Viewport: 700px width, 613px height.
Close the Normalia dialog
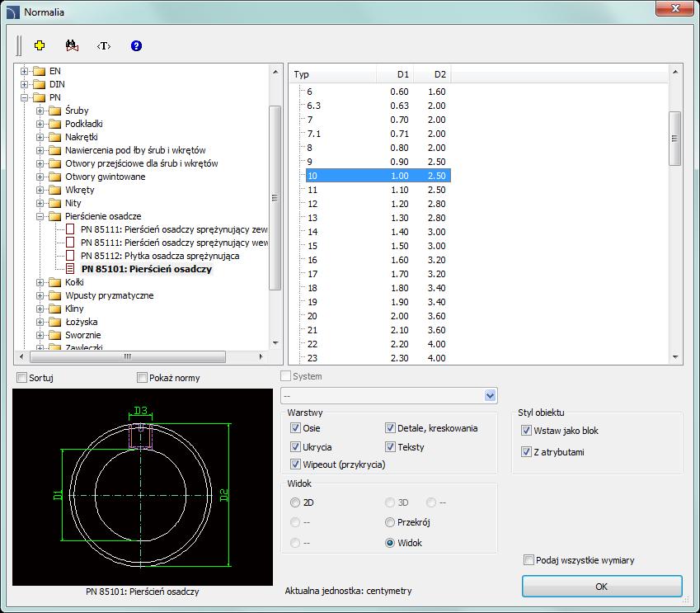(x=674, y=8)
